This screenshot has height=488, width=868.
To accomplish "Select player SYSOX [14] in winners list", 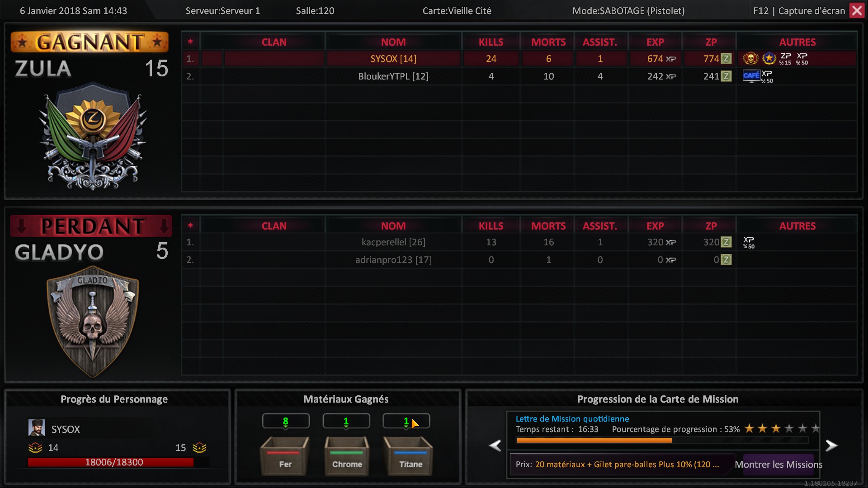I will pyautogui.click(x=393, y=59).
